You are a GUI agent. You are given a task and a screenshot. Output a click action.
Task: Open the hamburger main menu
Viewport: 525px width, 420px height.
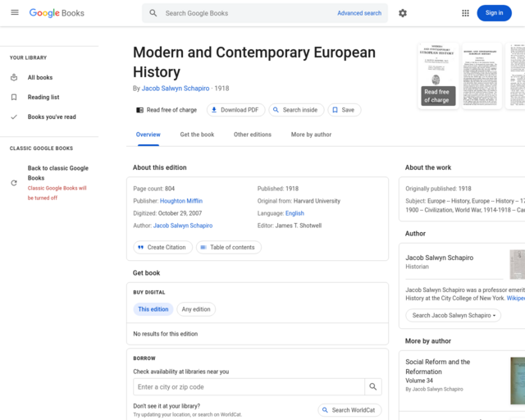(15, 13)
